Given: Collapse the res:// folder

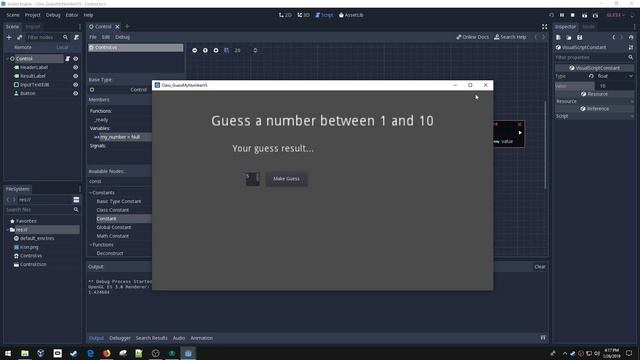Looking at the screenshot, I should (x=7, y=230).
